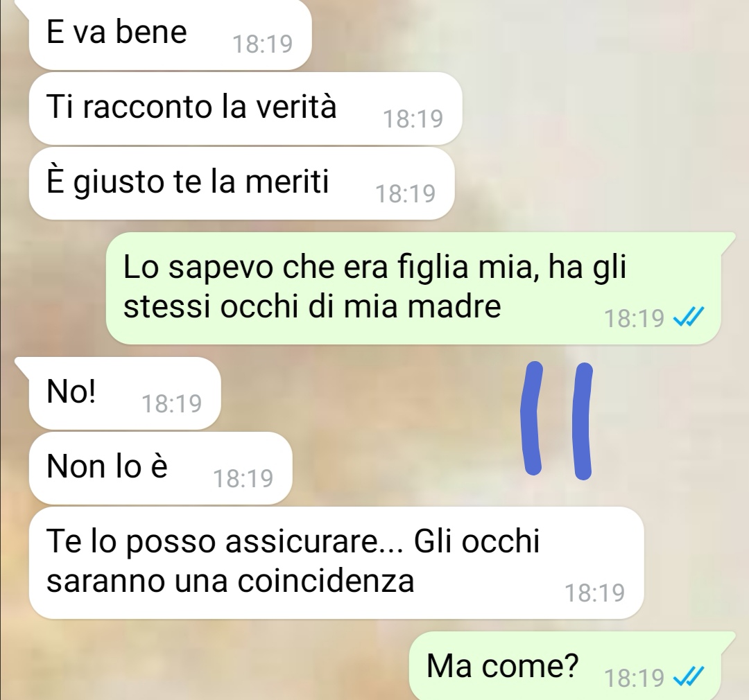Tap the "È giusto te la meriti" message
The width and height of the screenshot is (749, 700).
coord(242,183)
